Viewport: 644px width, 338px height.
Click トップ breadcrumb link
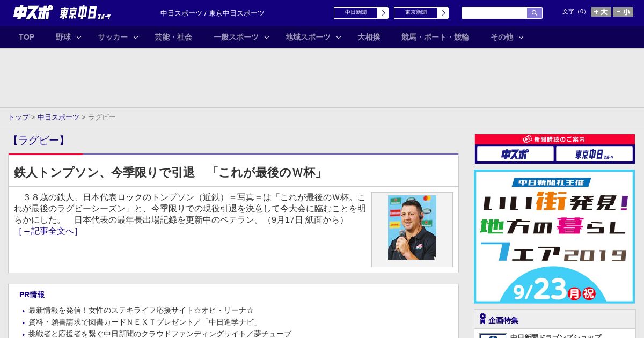(x=18, y=117)
